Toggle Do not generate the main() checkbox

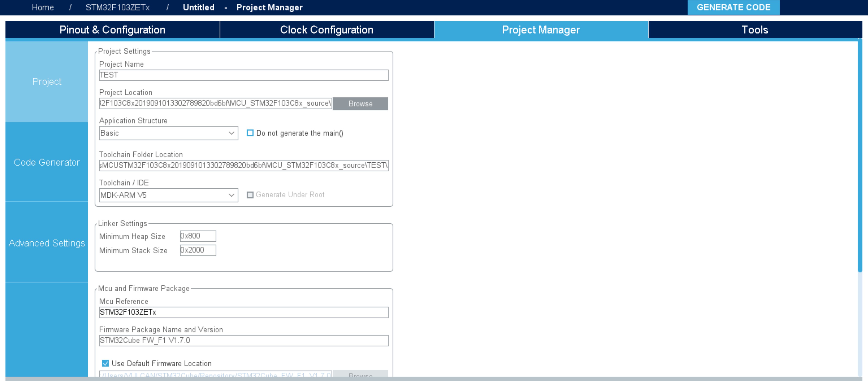[x=250, y=133]
